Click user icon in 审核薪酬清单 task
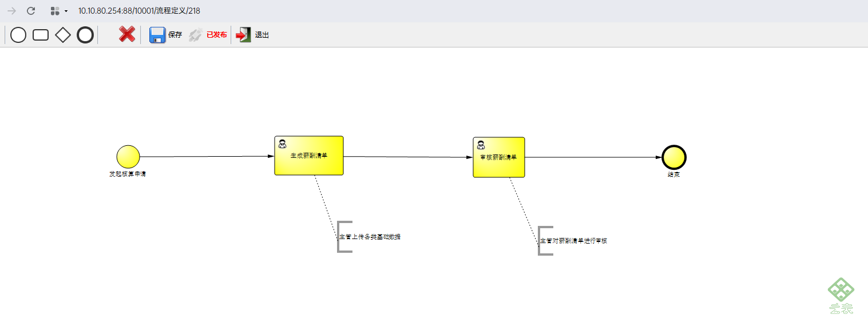This screenshot has width=868, height=326. (x=481, y=145)
